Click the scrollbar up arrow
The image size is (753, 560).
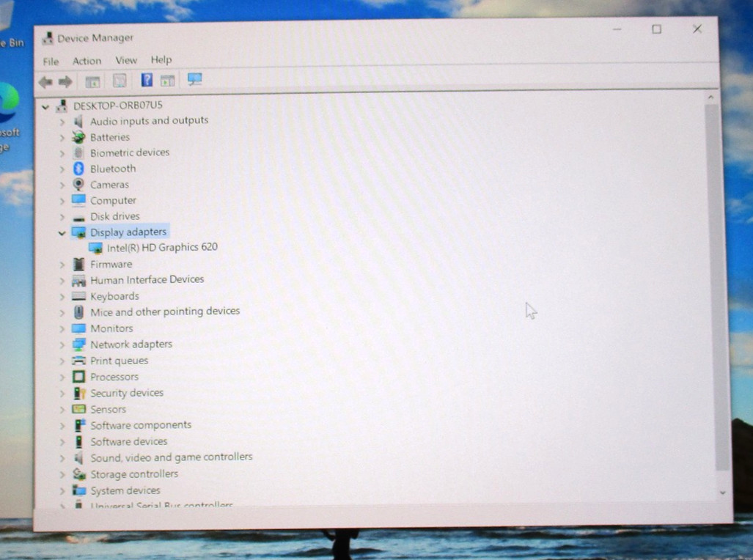pos(711,97)
